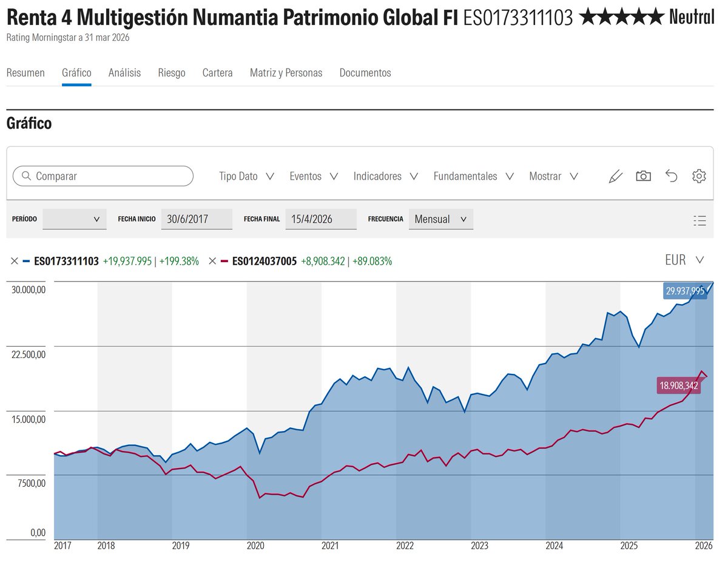Click the 18.908,342 red value tag
The image size is (728, 562).
[679, 385]
